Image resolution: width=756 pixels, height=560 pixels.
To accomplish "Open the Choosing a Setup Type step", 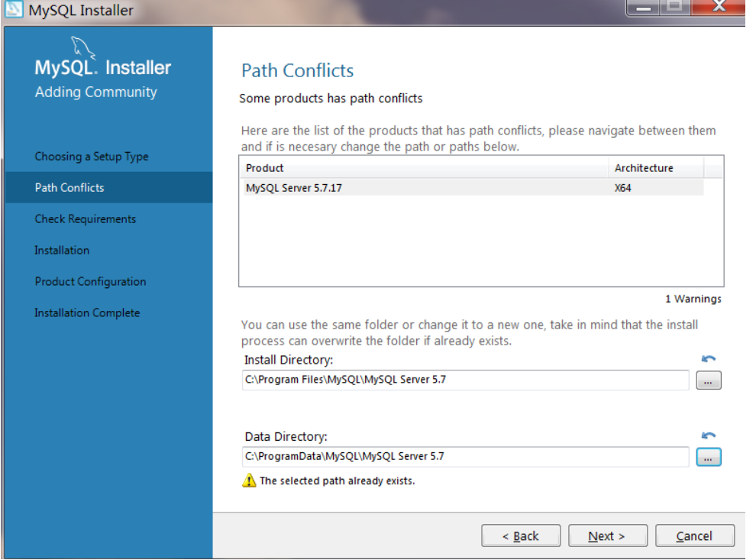I will 92,157.
